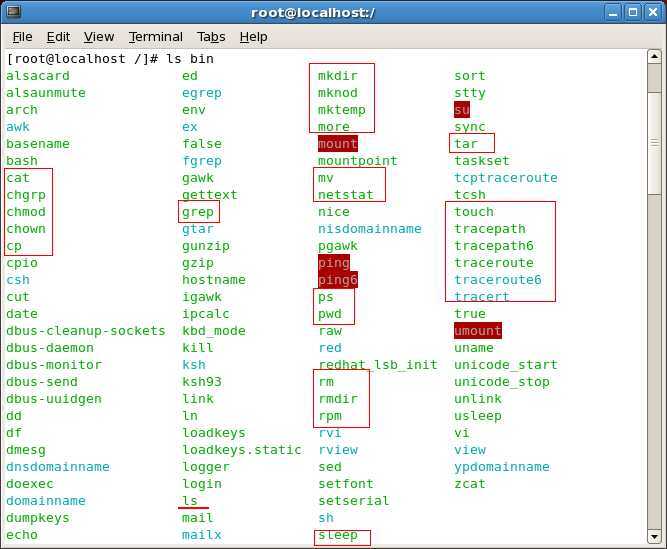Click the 'mailx' entry
Viewport: 667px width, 549px height.
tap(202, 535)
